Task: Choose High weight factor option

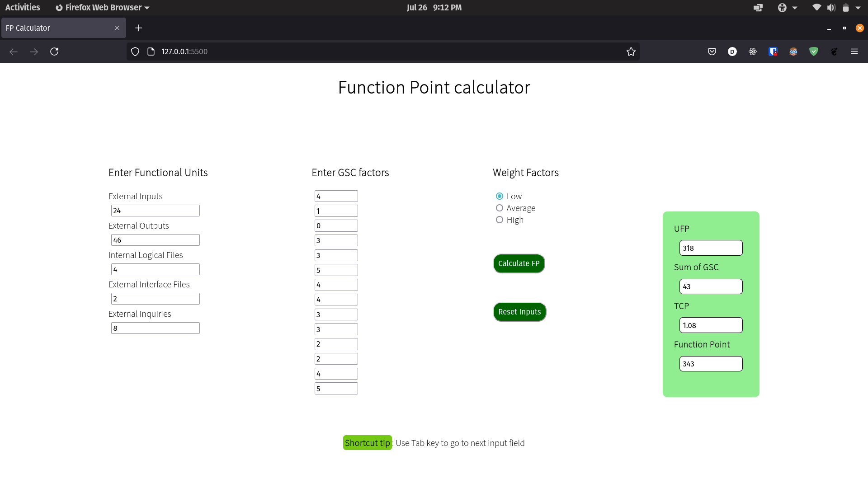Action: click(500, 220)
